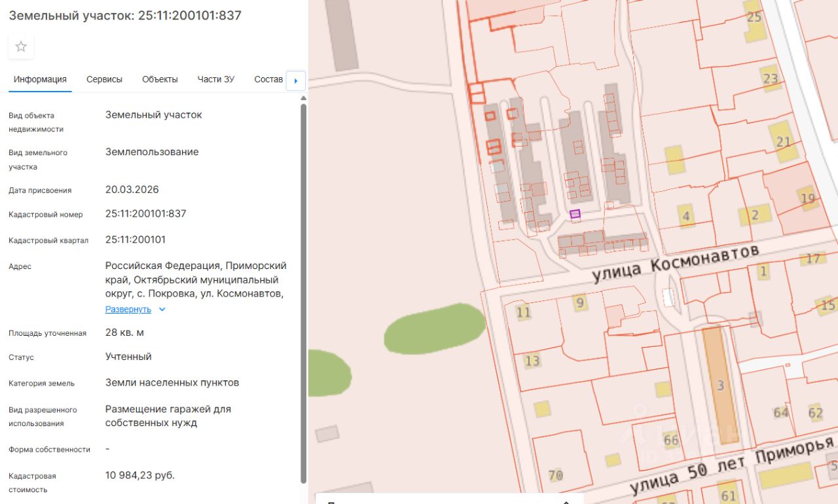The width and height of the screenshot is (838, 504).
Task: Click scroll-up arrow of info panel
Action: click(303, 99)
